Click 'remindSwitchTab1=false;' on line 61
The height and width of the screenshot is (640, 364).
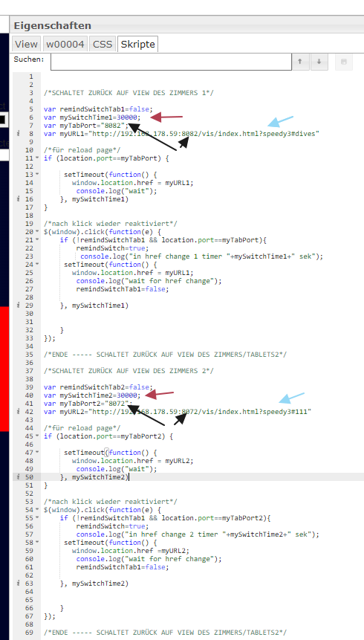123,567
